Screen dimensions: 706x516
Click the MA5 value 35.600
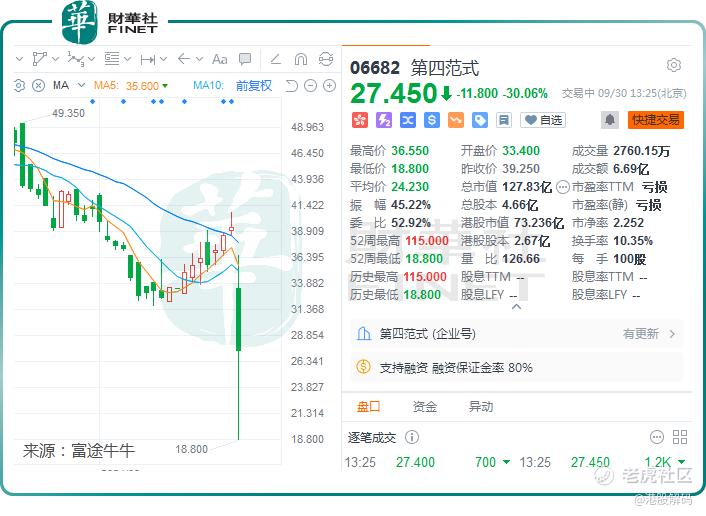pyautogui.click(x=142, y=86)
